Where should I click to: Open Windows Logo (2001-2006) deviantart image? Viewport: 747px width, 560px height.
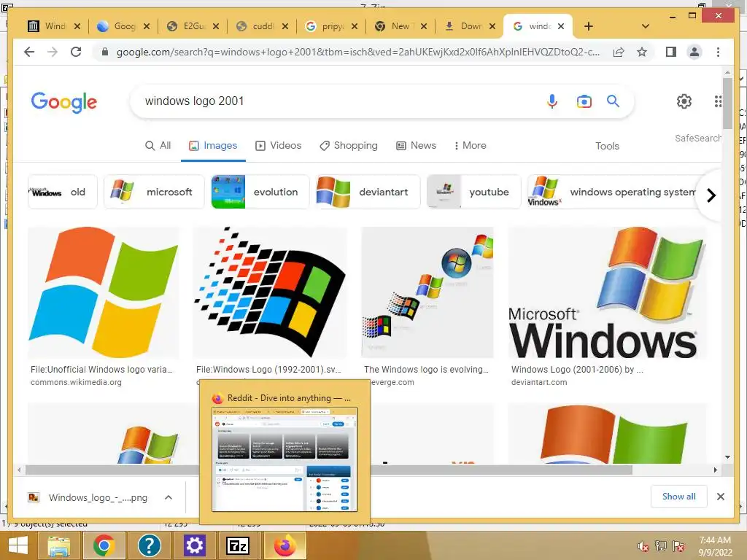tap(608, 292)
